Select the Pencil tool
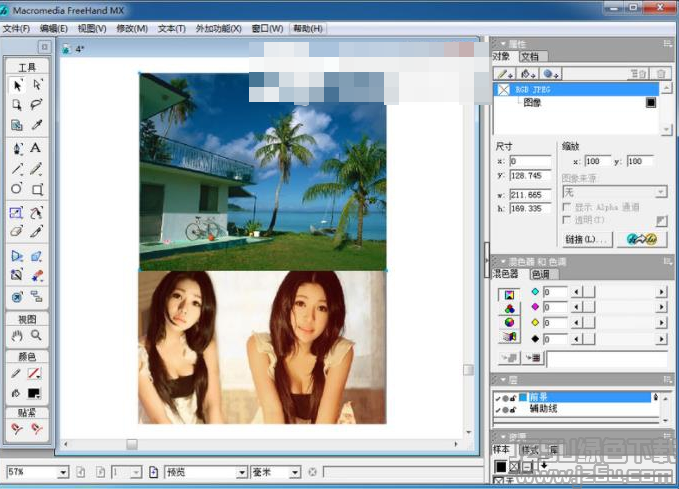Viewport: 679px width, 489px height. coord(36,168)
